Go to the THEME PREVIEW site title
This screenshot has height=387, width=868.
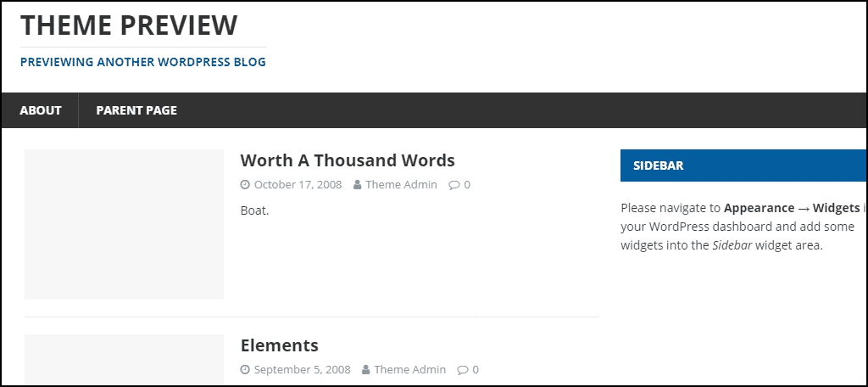tap(129, 25)
